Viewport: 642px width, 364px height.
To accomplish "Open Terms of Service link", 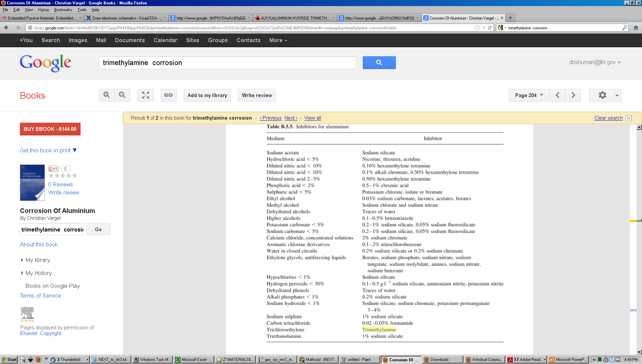I will point(40,296).
